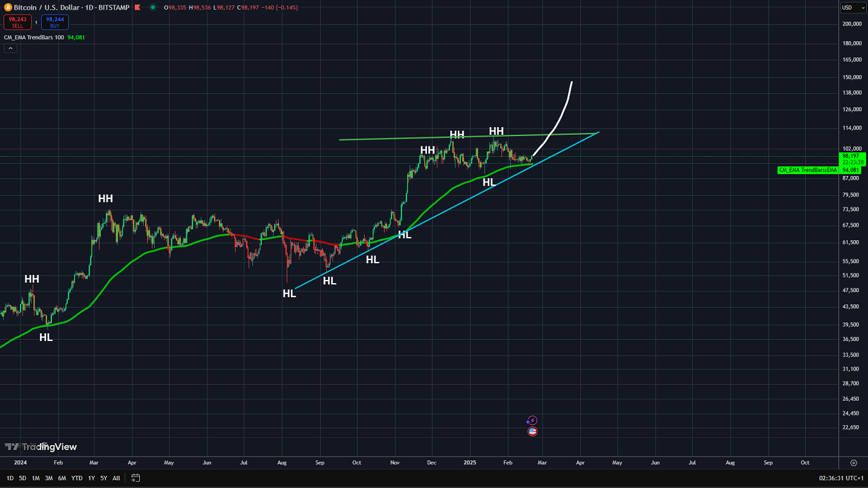Collapse the indicator legend chevron
The image size is (868, 488).
point(10,48)
